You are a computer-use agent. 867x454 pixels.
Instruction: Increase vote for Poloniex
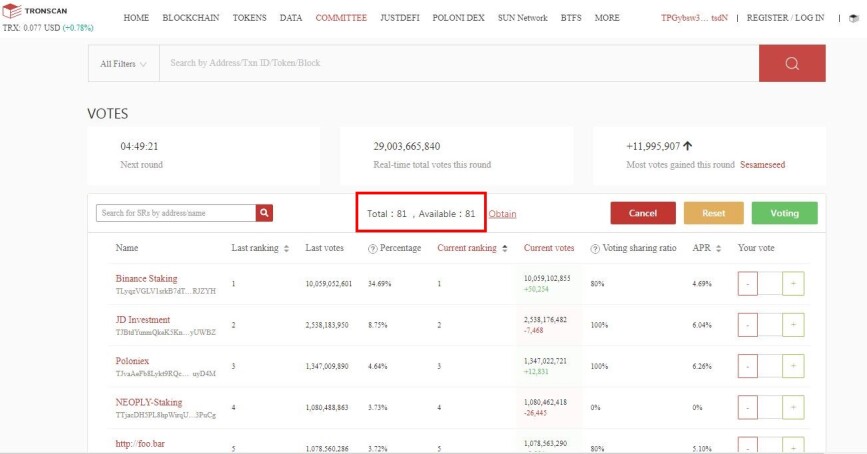[x=793, y=366]
